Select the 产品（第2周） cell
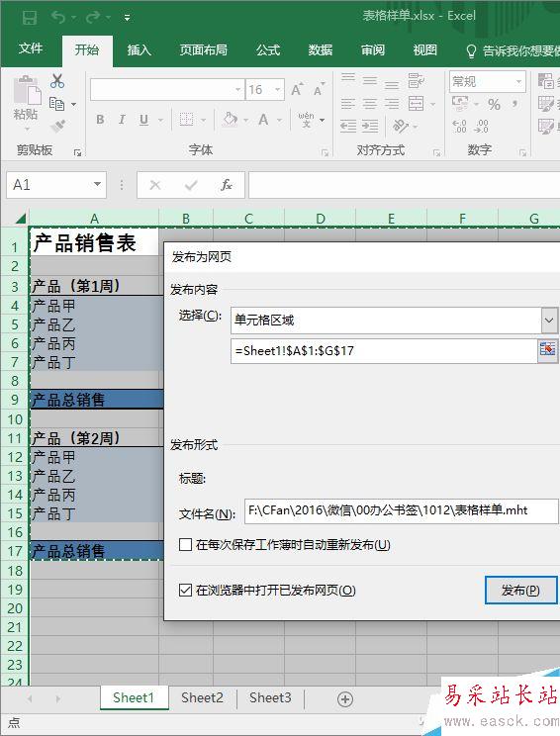 coord(97,437)
